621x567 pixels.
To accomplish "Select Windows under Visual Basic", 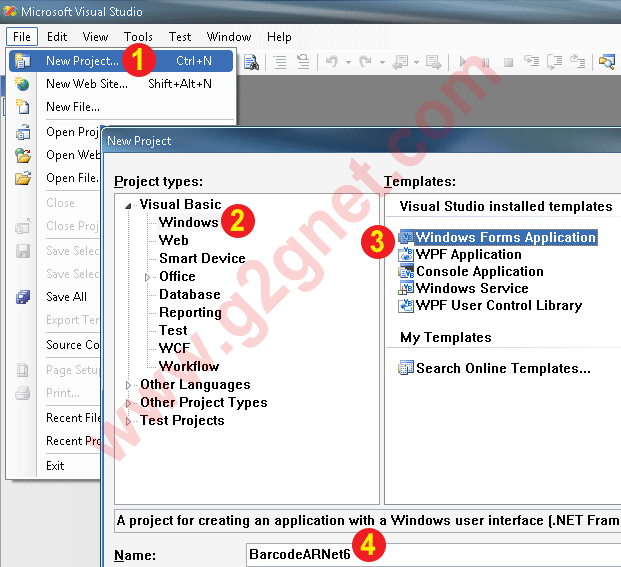I will pos(189,222).
